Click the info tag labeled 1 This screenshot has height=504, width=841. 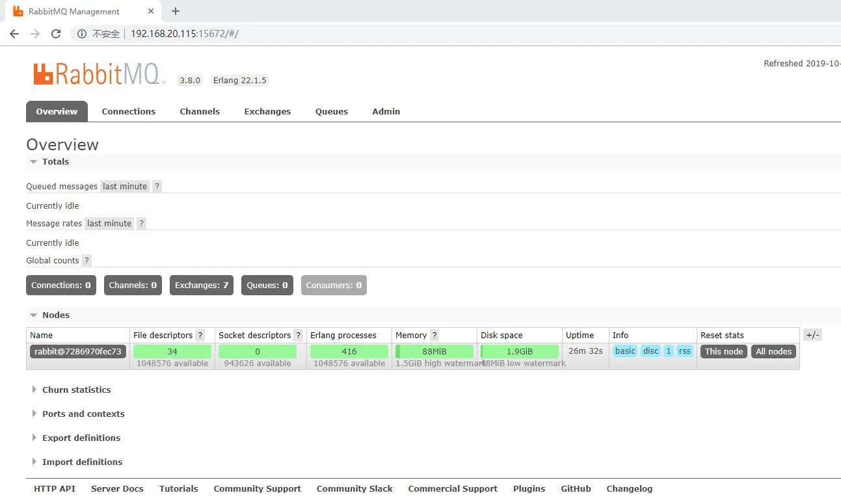click(x=669, y=351)
